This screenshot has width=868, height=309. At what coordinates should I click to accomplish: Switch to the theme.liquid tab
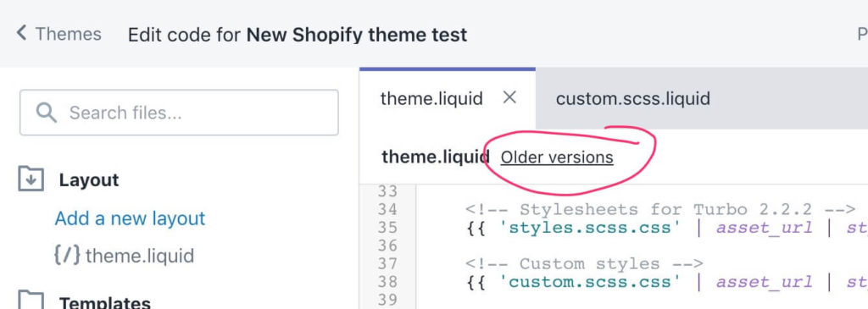point(431,99)
